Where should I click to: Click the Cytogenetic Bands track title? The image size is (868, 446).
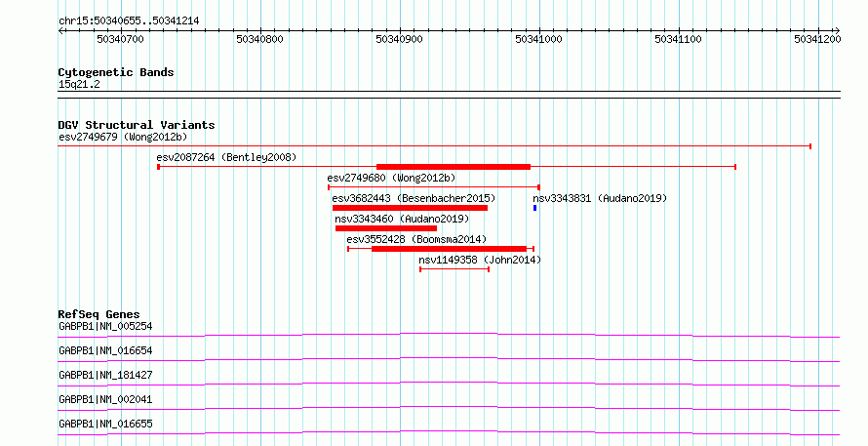(x=116, y=72)
